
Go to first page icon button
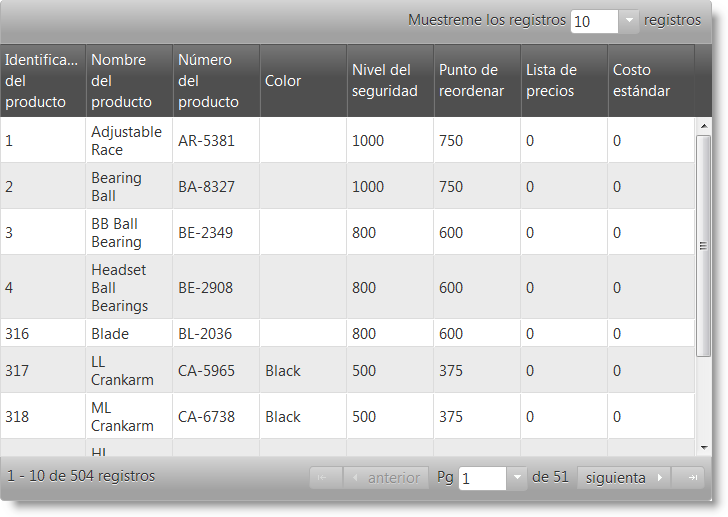(324, 478)
